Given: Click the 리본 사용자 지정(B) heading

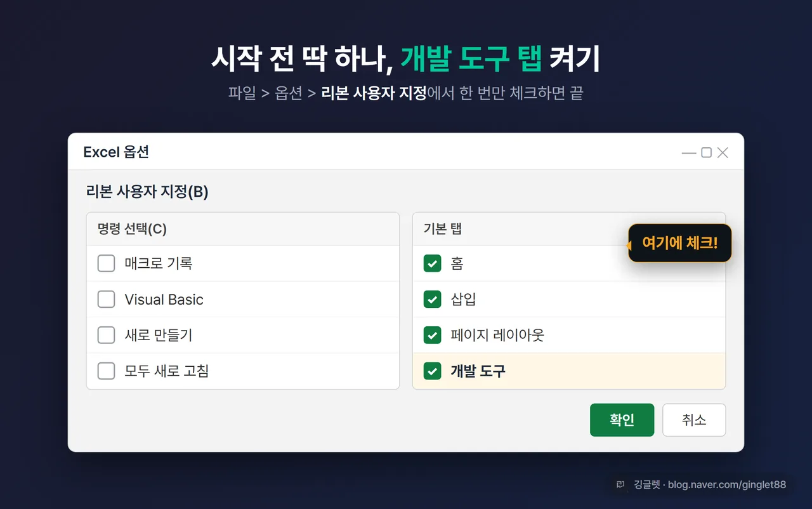Looking at the screenshot, I should pos(147,192).
